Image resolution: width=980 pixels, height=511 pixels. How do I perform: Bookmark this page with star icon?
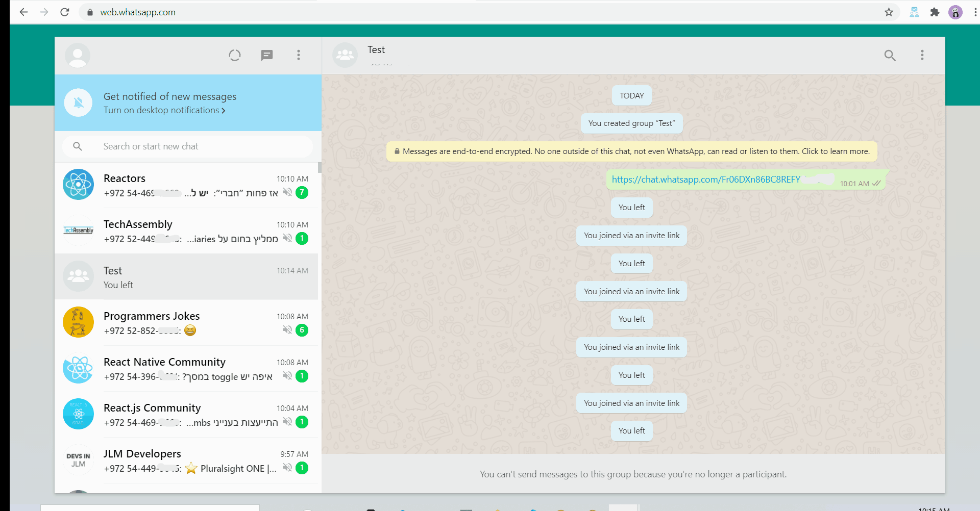(x=889, y=12)
